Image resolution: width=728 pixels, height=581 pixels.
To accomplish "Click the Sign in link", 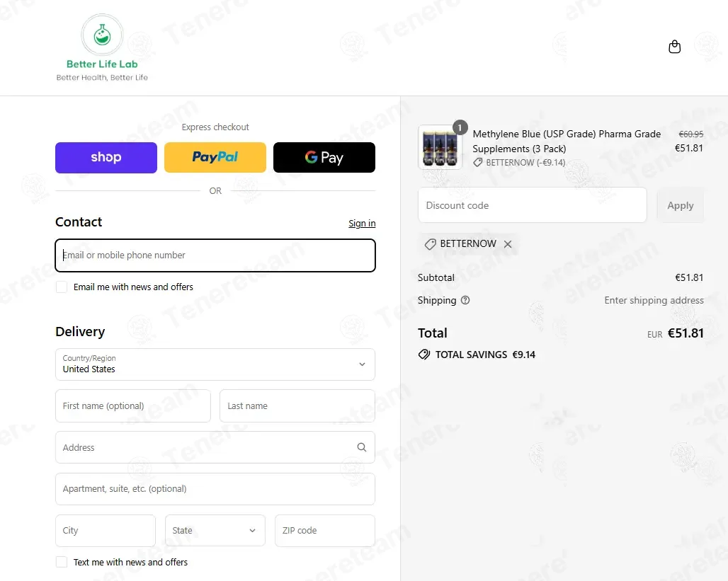I will pyautogui.click(x=362, y=223).
